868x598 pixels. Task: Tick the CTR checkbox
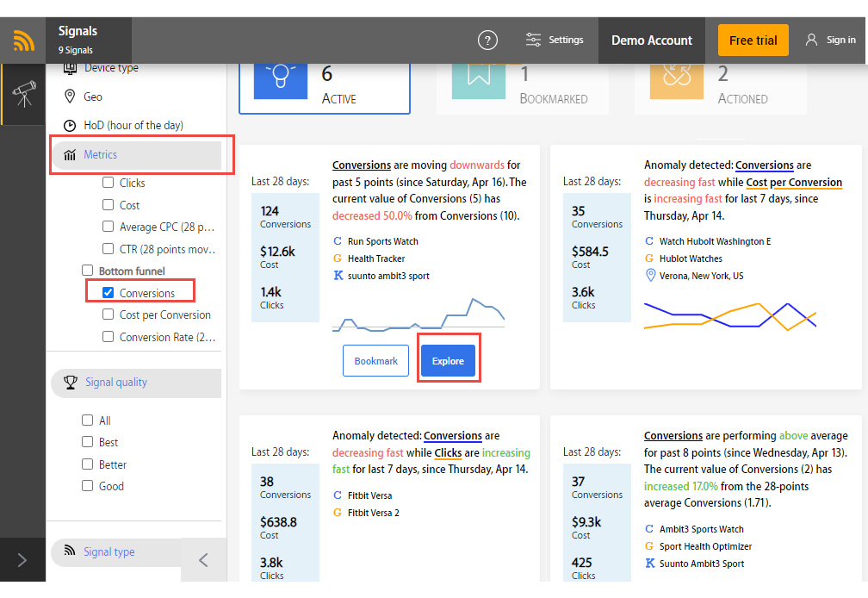point(108,249)
